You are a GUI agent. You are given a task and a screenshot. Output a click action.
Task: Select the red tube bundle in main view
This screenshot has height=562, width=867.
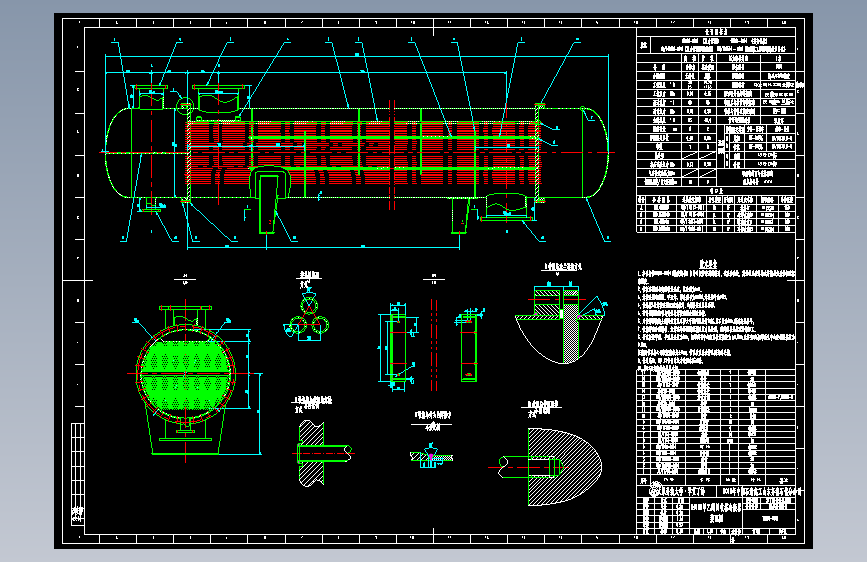click(x=362, y=153)
